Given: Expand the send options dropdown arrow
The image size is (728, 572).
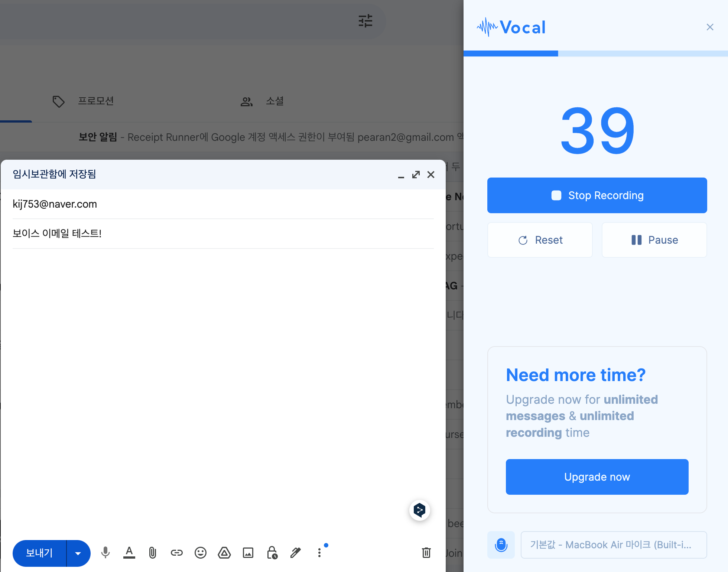Looking at the screenshot, I should pos(78,553).
